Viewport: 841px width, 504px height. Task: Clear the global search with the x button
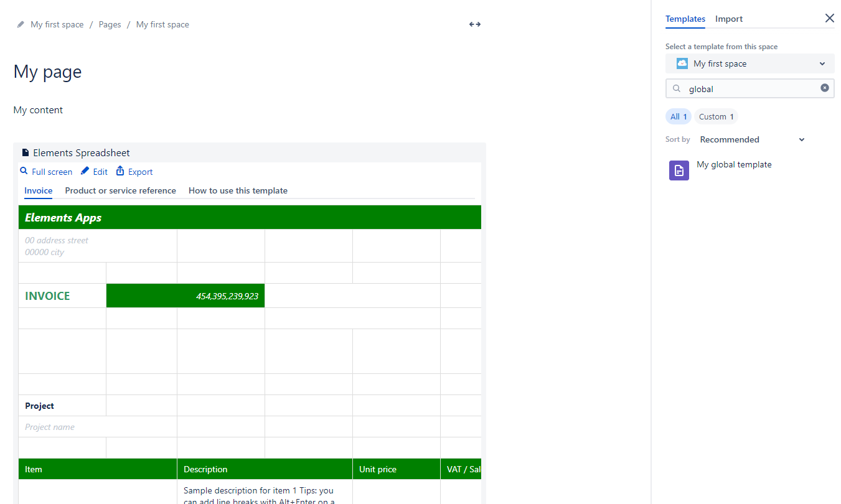point(825,88)
